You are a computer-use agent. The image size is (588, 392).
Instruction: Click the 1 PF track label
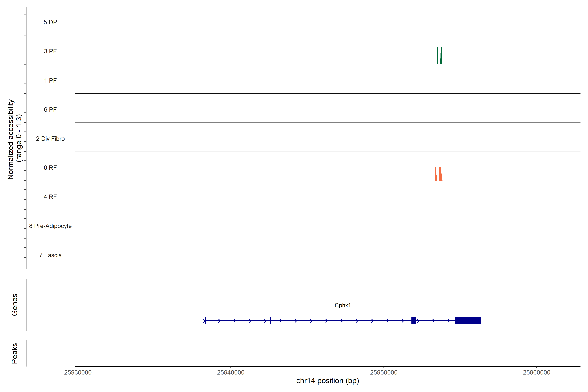tap(50, 81)
